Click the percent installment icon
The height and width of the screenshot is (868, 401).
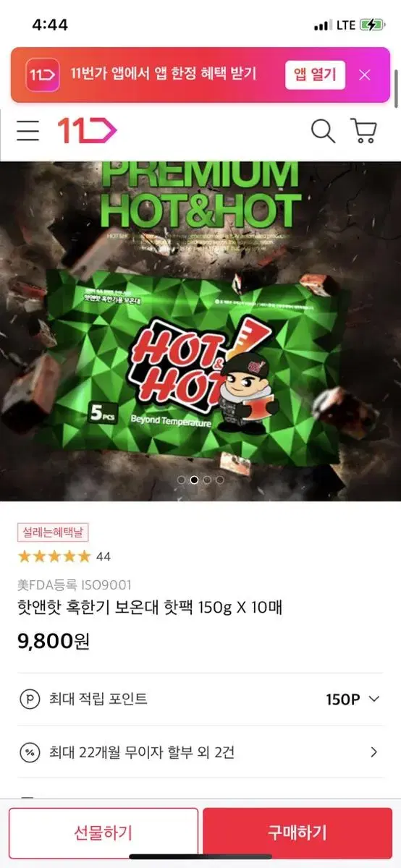tap(29, 752)
